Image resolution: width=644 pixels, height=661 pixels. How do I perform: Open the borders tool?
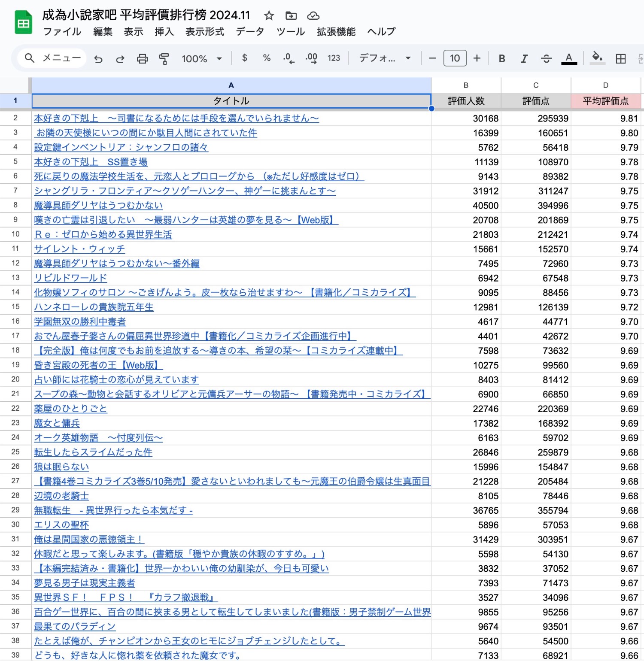pos(620,59)
